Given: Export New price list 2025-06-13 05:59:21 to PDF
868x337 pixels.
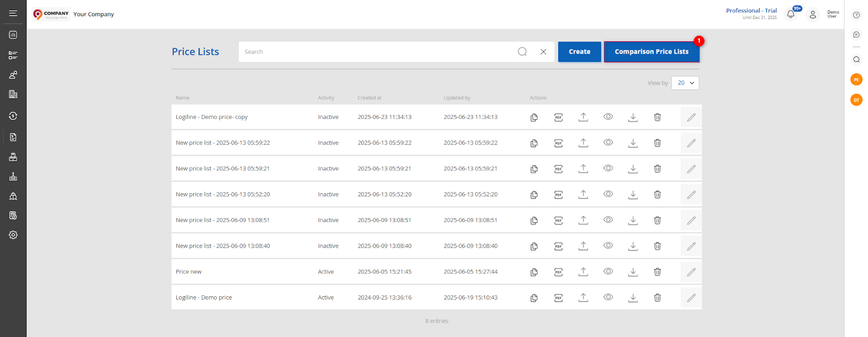Looking at the screenshot, I should point(558,169).
